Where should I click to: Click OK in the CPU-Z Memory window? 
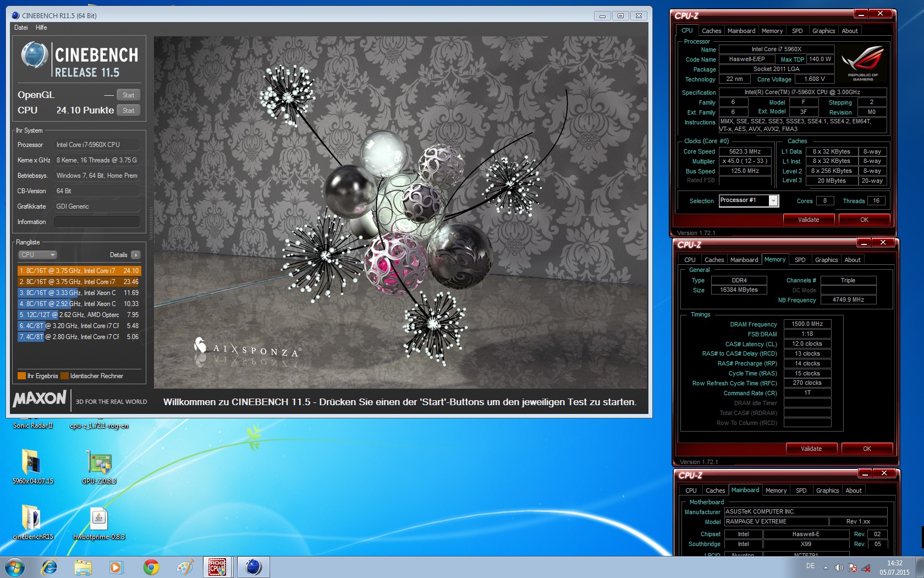click(867, 449)
